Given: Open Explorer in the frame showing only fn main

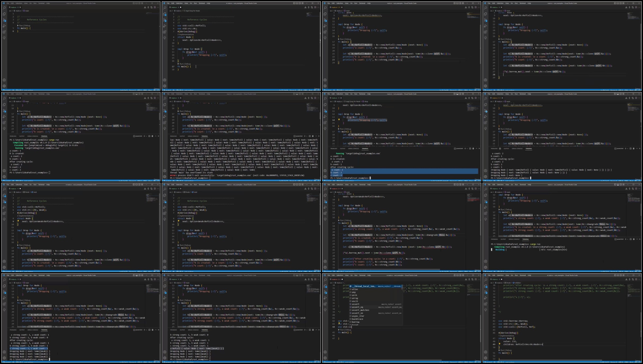Looking at the screenshot, I should [4, 14].
